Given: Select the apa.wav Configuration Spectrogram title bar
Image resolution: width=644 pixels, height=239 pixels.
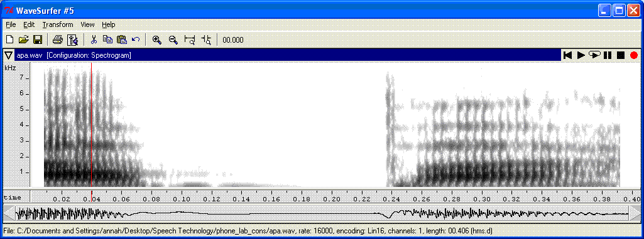Looking at the screenshot, I should click(288, 55).
